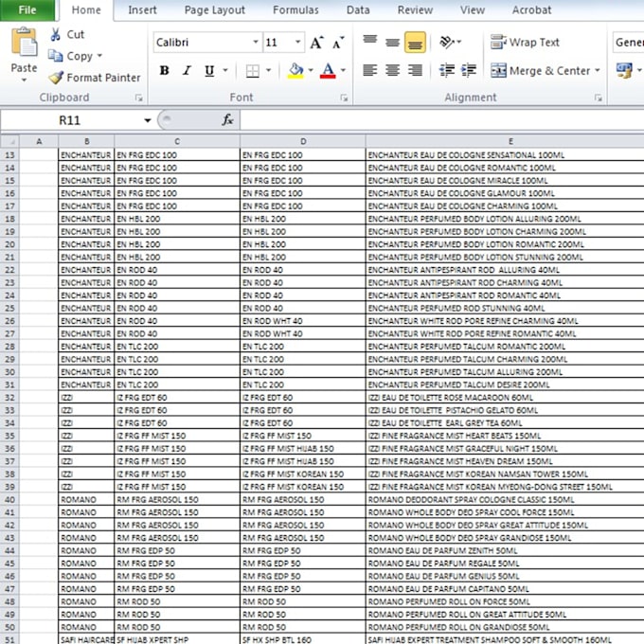Switch to the Formulas tab

295,9
